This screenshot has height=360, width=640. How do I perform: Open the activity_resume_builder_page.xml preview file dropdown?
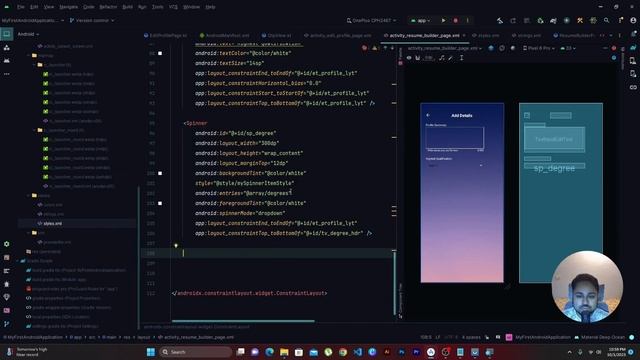444,48
